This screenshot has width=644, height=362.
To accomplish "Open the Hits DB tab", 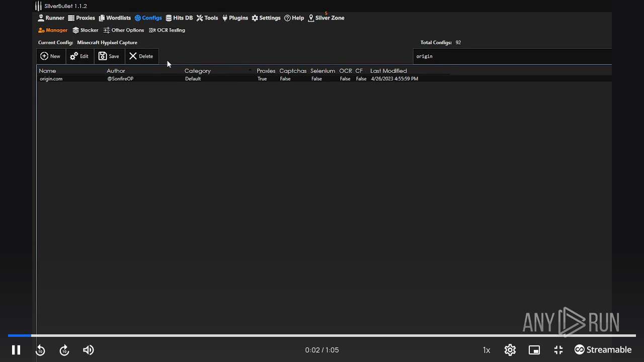I will [179, 18].
